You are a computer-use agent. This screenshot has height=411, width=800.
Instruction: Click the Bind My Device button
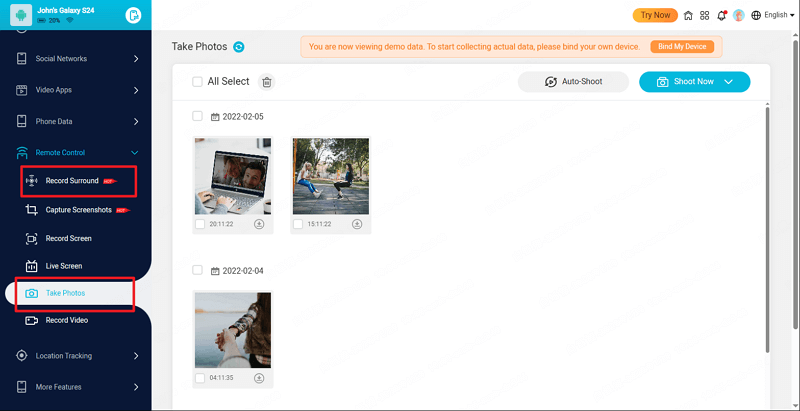click(x=682, y=46)
